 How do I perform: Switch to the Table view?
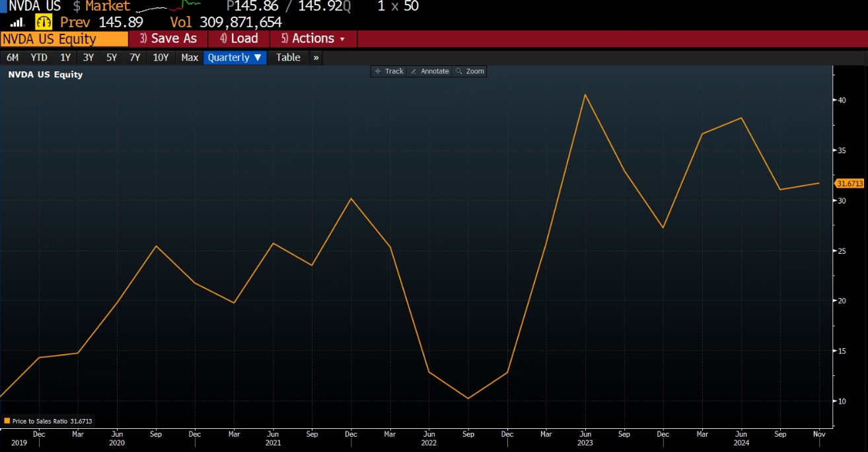tap(288, 57)
